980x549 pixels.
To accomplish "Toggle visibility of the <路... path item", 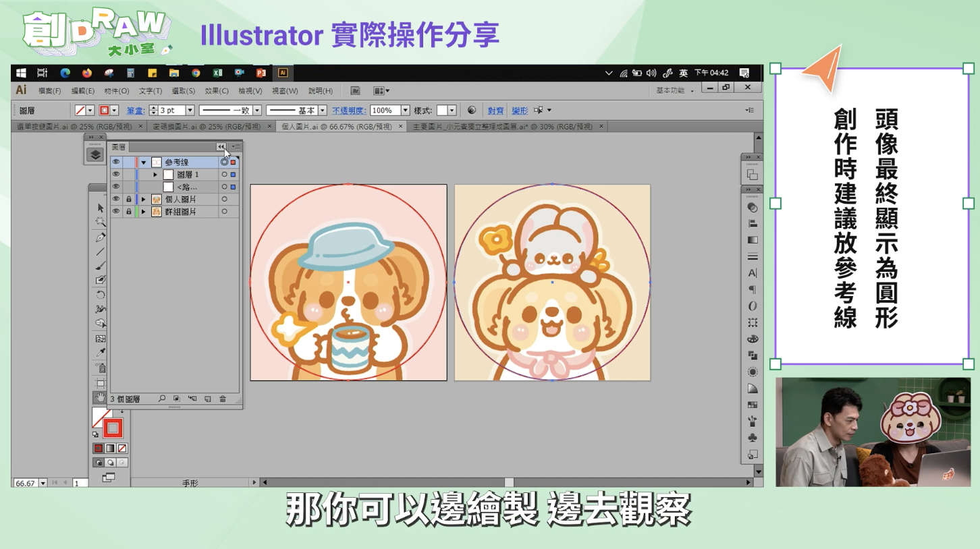I will (116, 187).
